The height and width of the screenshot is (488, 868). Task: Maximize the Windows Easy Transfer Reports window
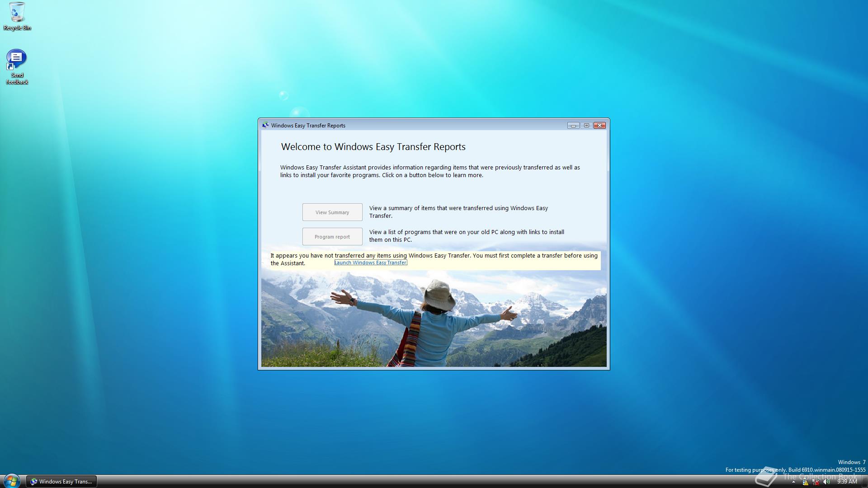tap(586, 126)
